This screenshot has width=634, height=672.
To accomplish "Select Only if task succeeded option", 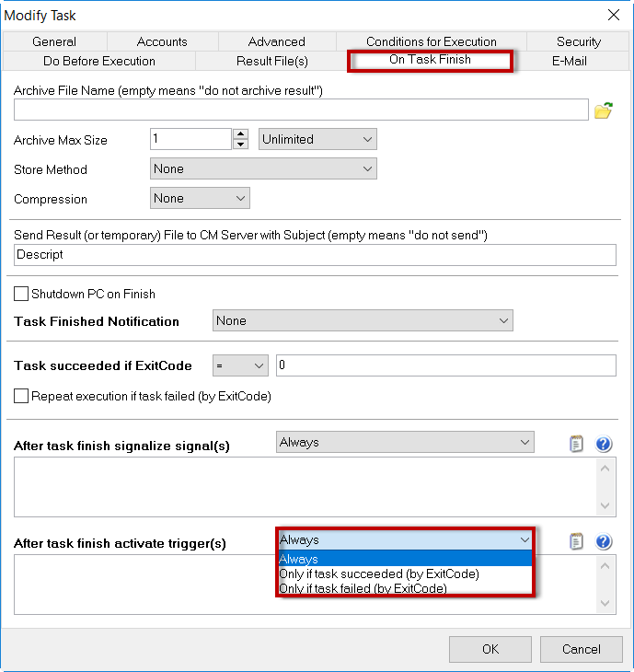I will coord(405,574).
